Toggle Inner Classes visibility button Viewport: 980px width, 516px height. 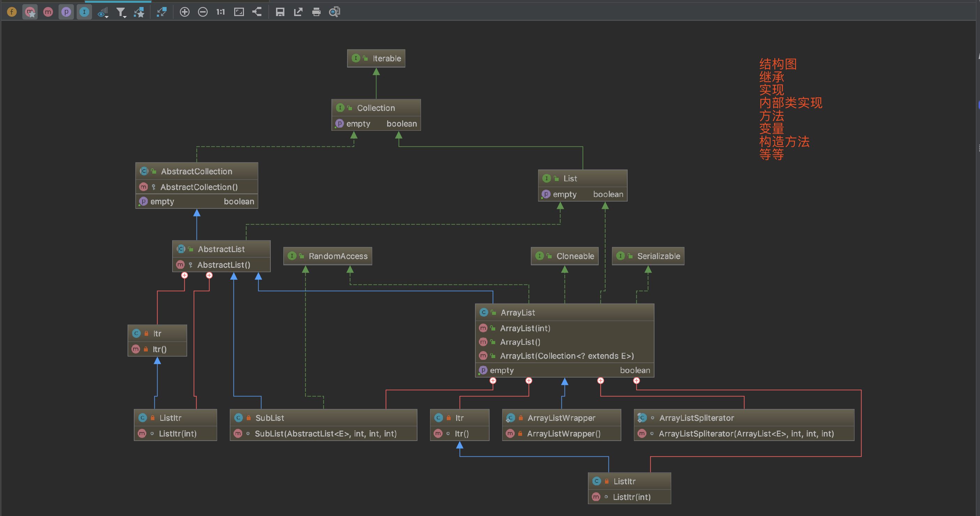[84, 12]
